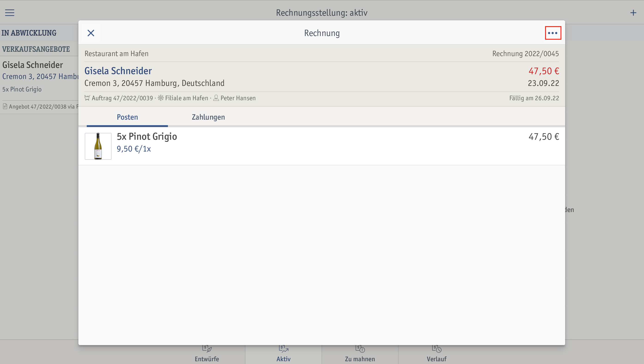Click the Filiale am Hafen branch icon
The image size is (644, 364).
pos(161,98)
